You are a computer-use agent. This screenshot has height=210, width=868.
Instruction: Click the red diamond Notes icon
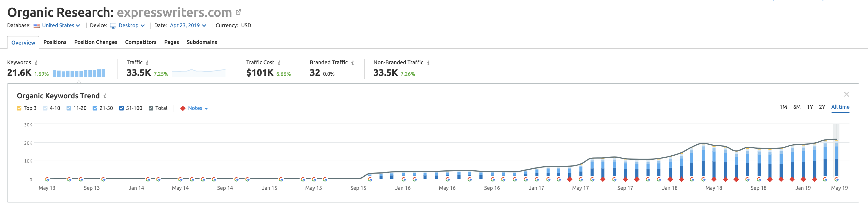(183, 108)
